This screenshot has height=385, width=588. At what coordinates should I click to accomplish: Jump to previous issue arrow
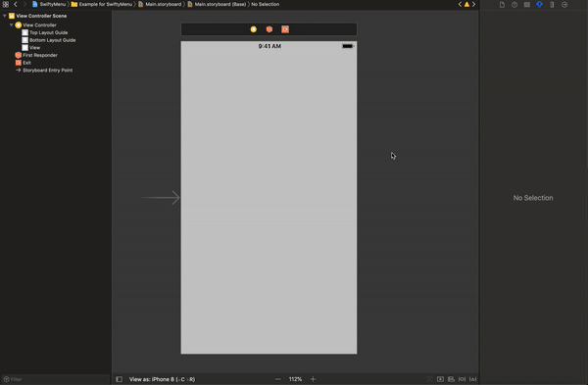(460, 5)
